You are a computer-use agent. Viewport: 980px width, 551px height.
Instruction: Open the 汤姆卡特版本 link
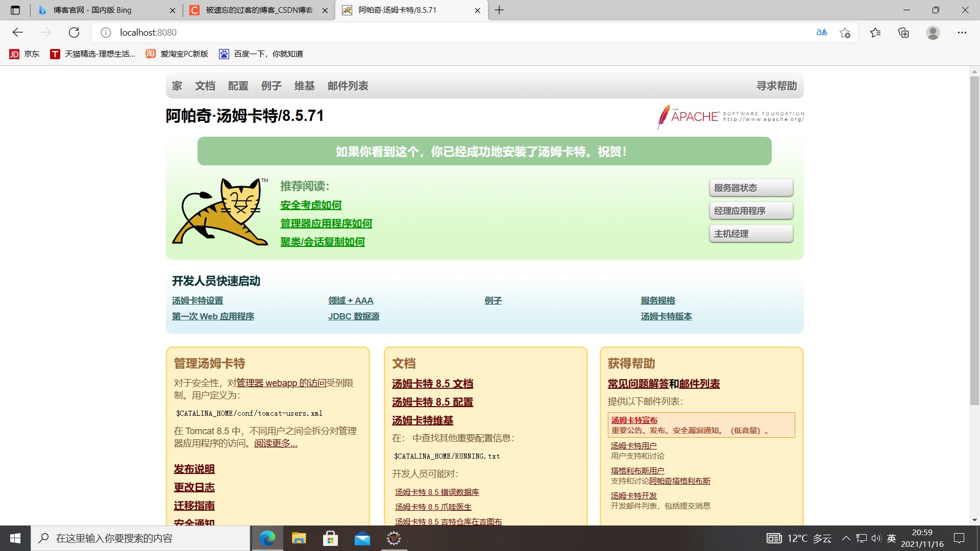[x=667, y=317]
